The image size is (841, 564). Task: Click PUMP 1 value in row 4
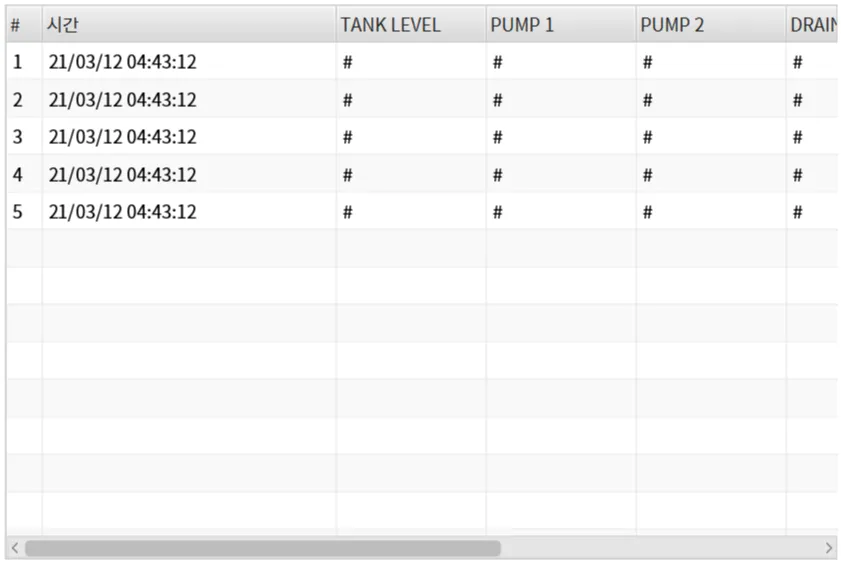pyautogui.click(x=498, y=175)
